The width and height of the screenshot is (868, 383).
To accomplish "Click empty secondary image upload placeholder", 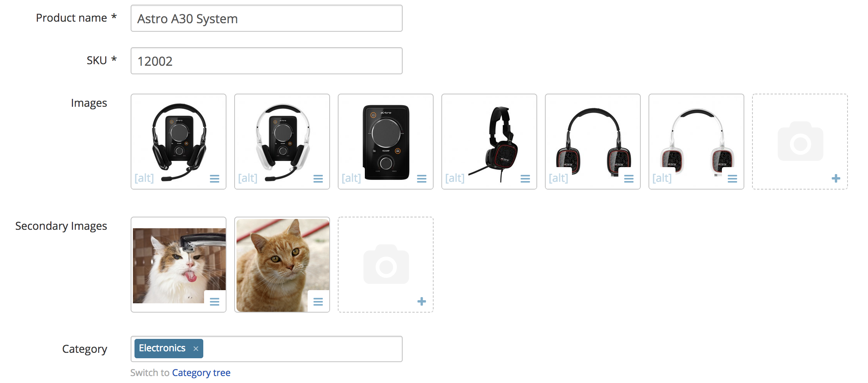I will click(386, 265).
